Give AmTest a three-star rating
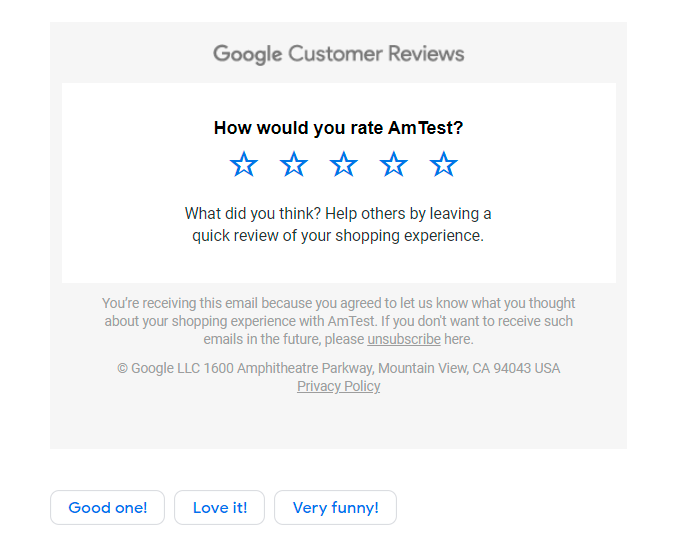The height and width of the screenshot is (545, 682). click(344, 165)
